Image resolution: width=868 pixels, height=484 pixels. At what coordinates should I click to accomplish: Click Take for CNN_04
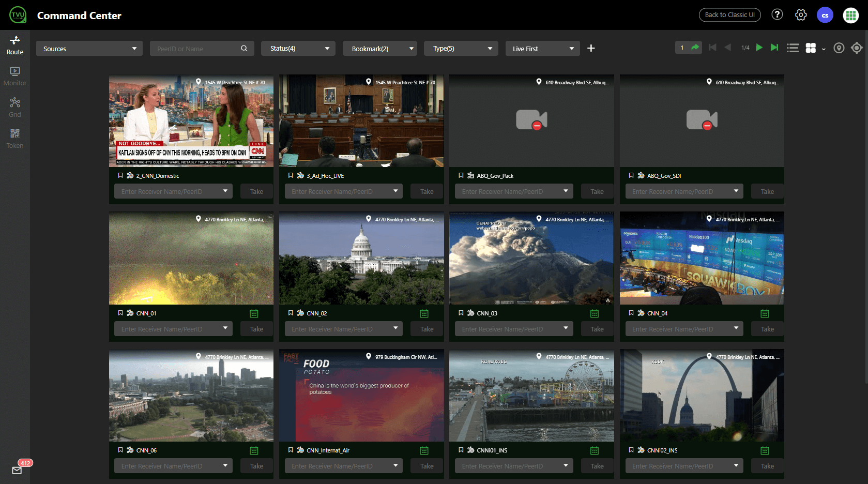(768, 329)
